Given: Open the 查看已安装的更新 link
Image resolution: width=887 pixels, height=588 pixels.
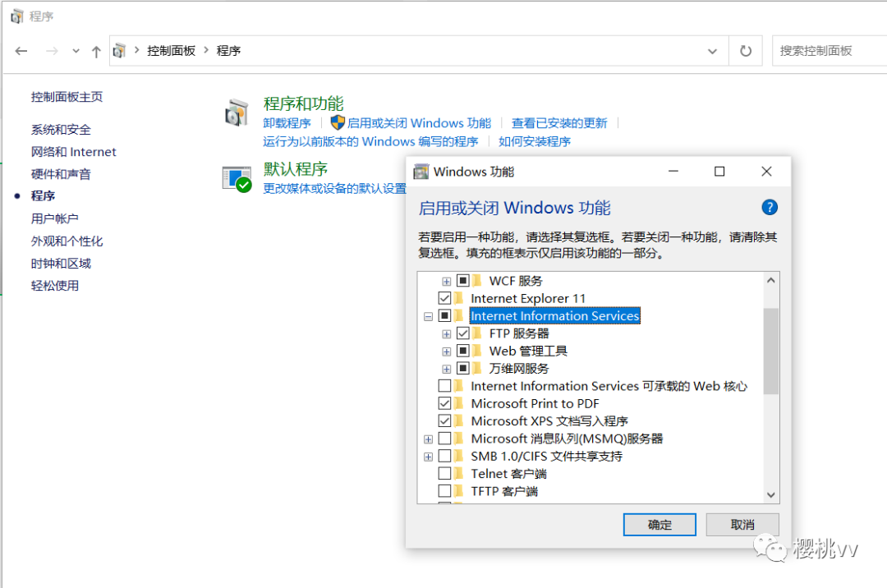Looking at the screenshot, I should point(559,123).
